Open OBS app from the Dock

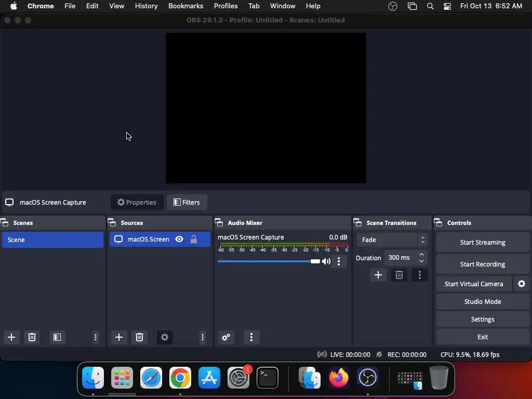coord(367,377)
